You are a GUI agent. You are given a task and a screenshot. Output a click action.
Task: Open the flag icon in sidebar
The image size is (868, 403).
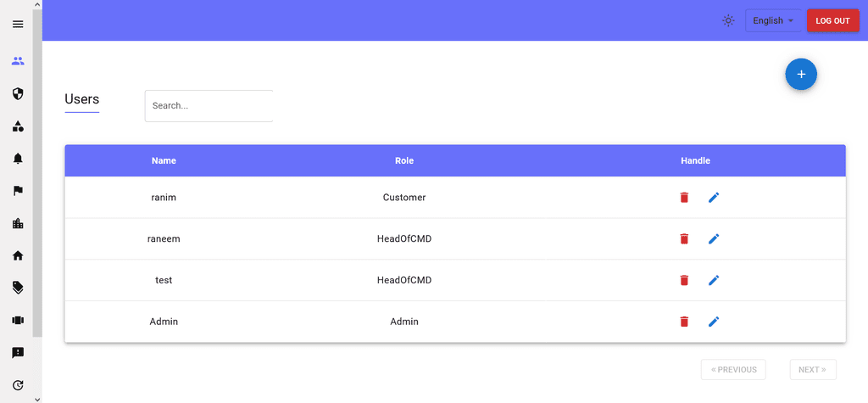coord(18,191)
